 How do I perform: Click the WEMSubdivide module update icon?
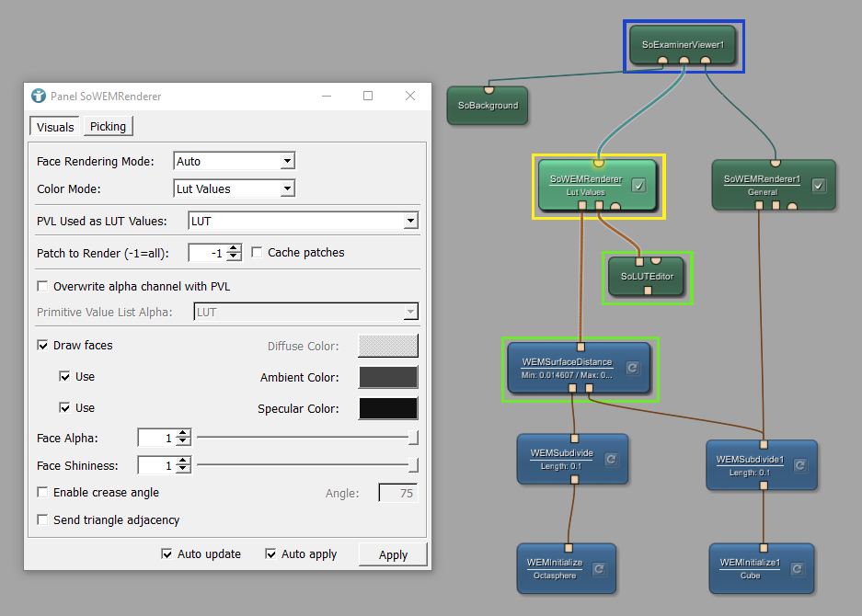coord(610,459)
